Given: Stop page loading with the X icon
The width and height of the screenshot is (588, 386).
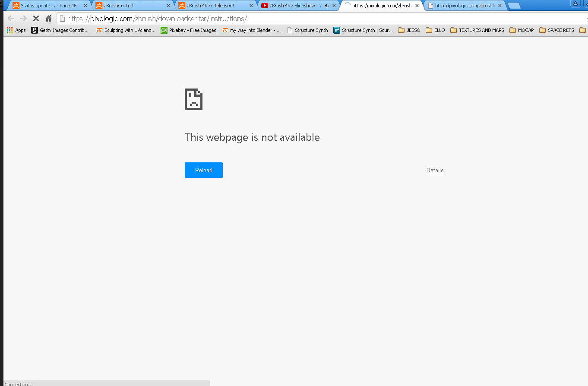Looking at the screenshot, I should [36, 19].
